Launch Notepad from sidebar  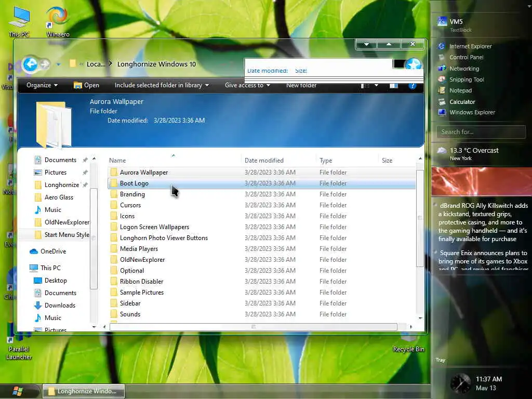pyautogui.click(x=455, y=90)
